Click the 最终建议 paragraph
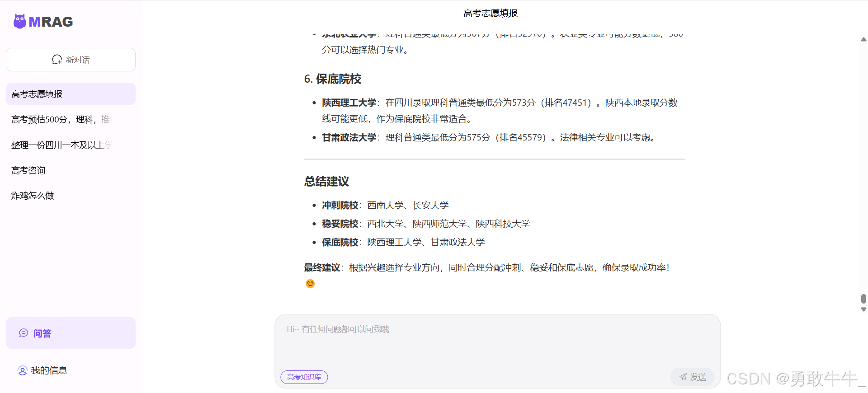 click(486, 267)
